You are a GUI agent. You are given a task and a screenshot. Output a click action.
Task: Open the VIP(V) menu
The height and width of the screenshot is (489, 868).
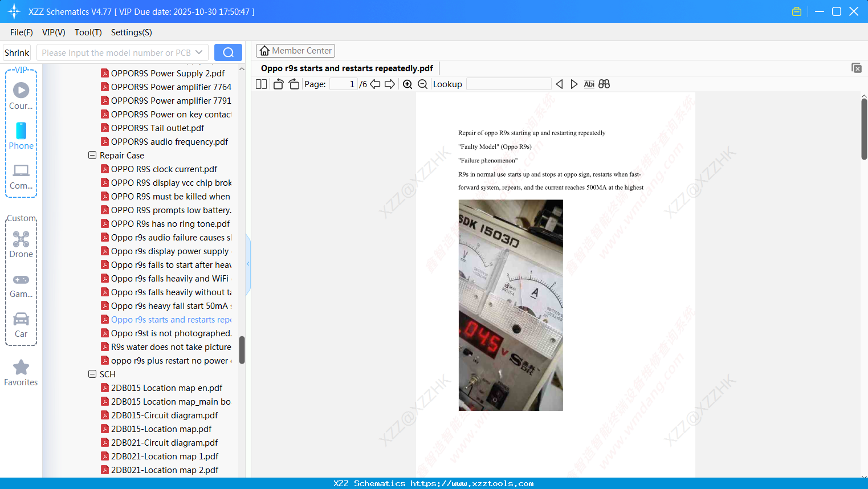(54, 32)
